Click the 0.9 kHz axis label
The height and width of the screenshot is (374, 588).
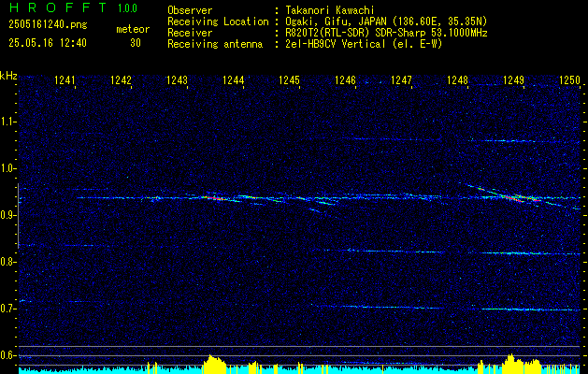[8, 215]
